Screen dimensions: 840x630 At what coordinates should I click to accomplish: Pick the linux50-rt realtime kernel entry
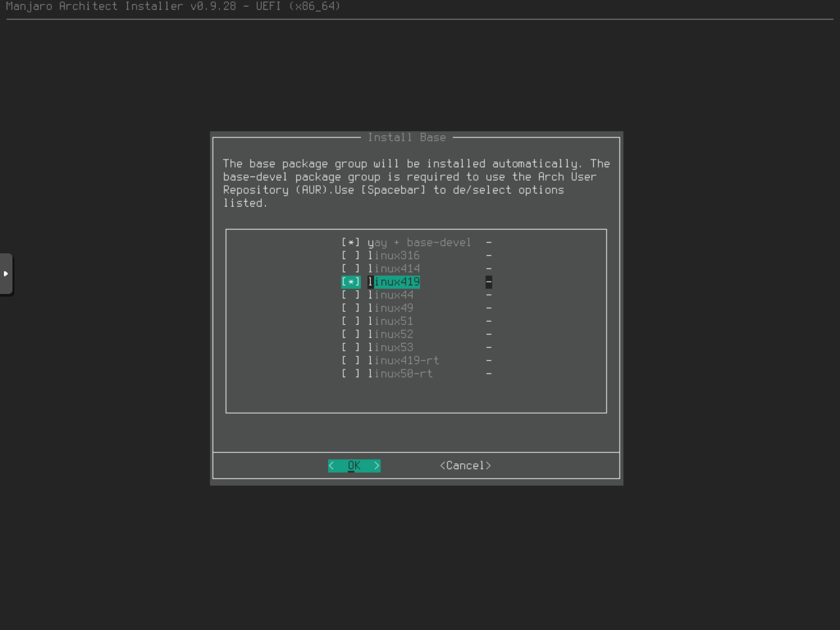(400, 374)
